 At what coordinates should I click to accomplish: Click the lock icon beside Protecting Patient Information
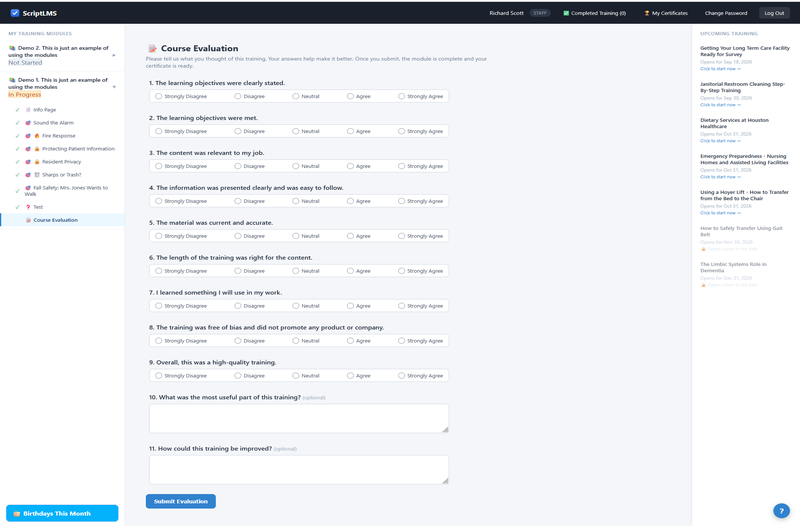point(37,149)
